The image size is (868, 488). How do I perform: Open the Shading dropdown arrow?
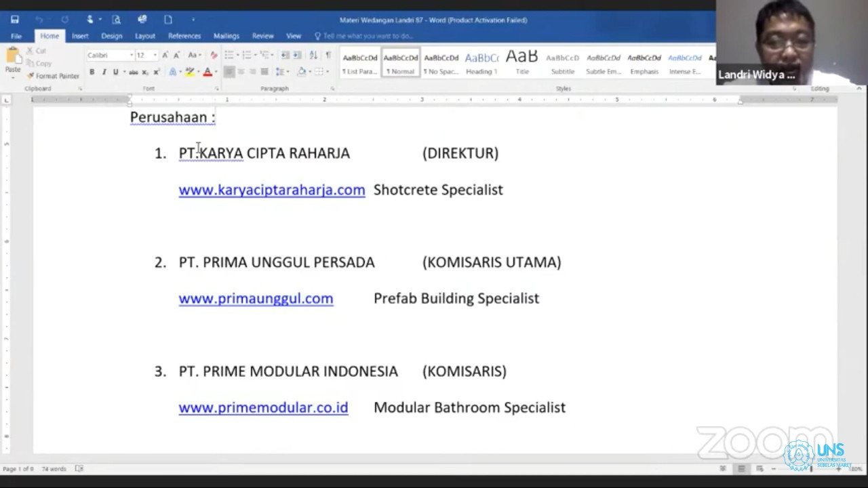click(309, 72)
